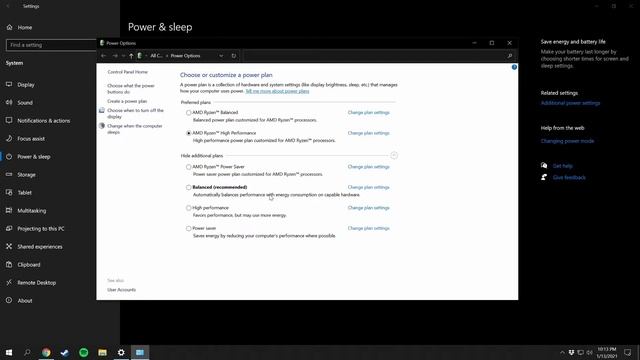Select High performance power plan
This screenshot has width=640, height=360.
[189, 208]
